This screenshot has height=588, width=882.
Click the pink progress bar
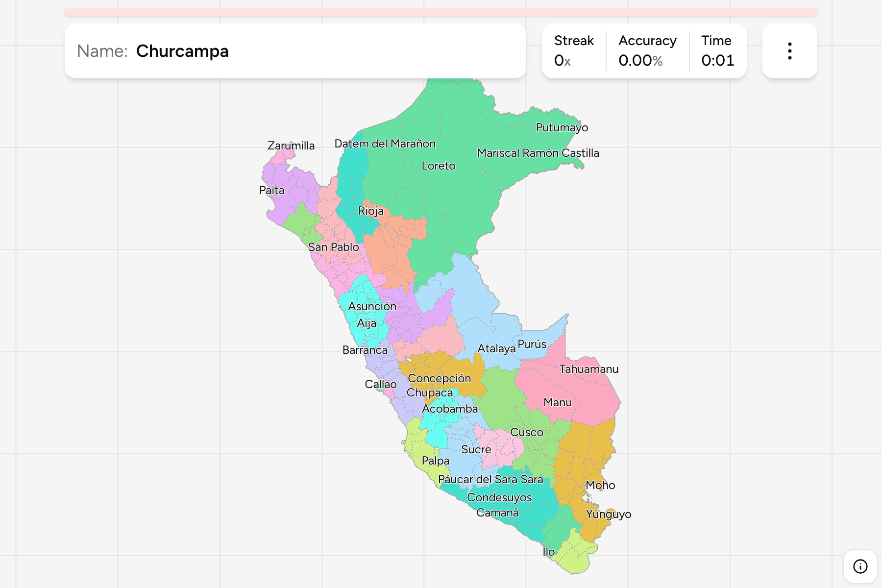[x=441, y=12]
